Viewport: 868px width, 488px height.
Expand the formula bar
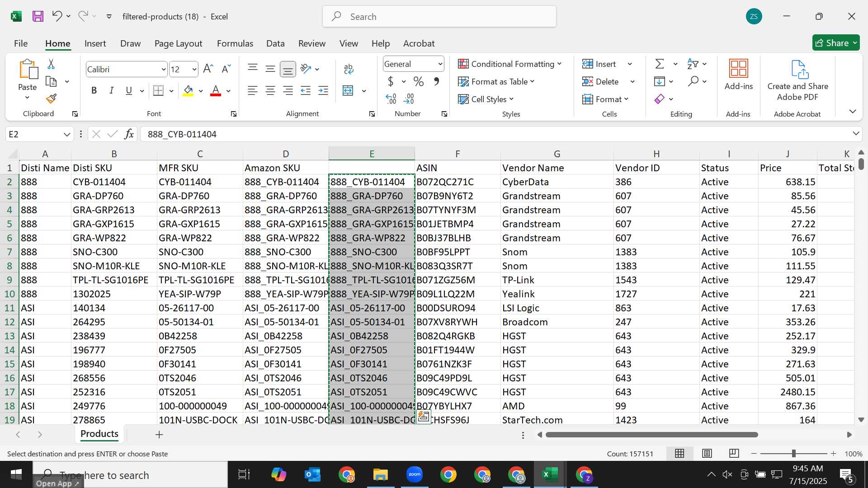[x=856, y=134]
